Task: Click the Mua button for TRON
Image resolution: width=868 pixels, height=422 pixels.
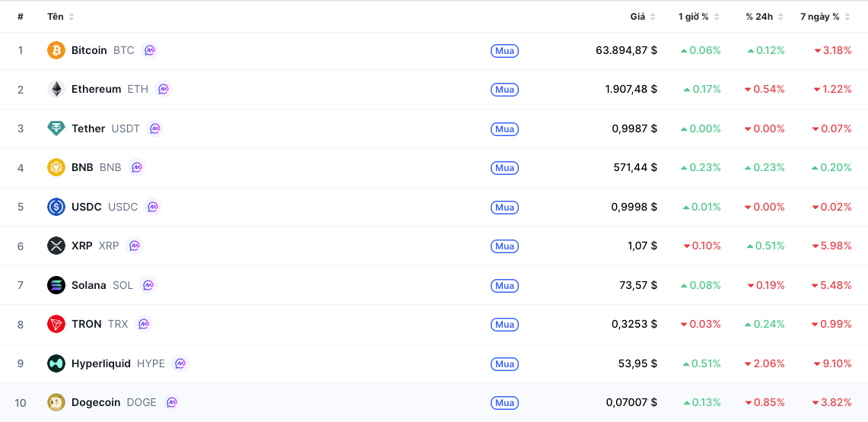Action: [504, 325]
